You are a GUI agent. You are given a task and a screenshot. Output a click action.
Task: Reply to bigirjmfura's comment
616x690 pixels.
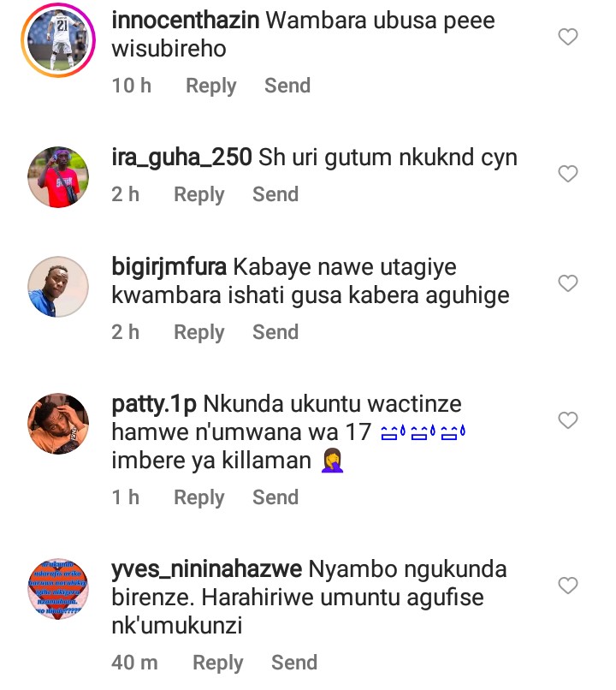tap(199, 332)
